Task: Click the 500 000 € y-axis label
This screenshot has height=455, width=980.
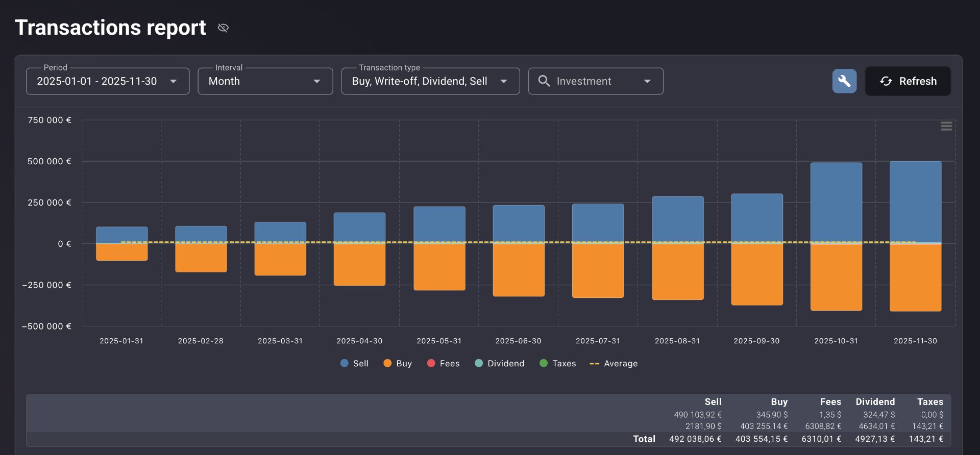Action: tap(49, 161)
